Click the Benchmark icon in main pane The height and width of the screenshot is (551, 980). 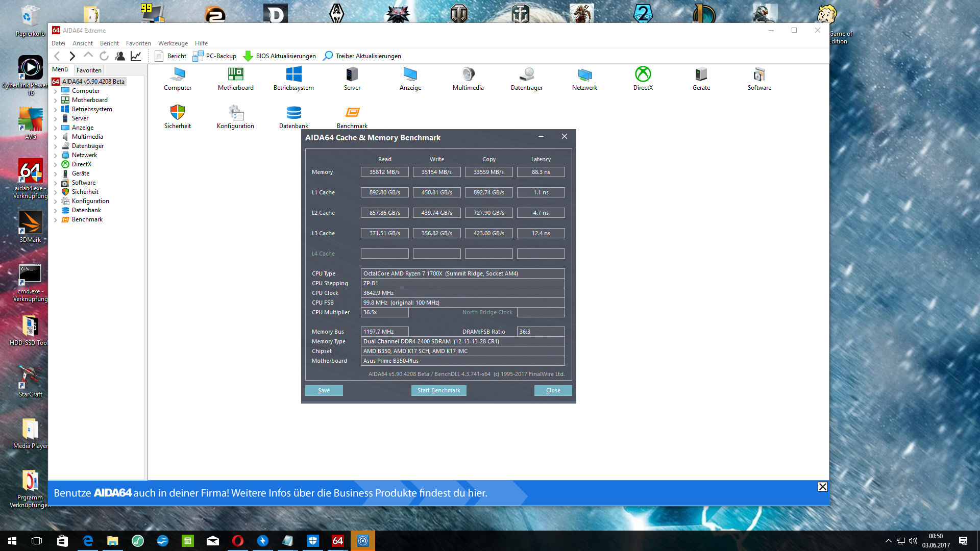352,112
